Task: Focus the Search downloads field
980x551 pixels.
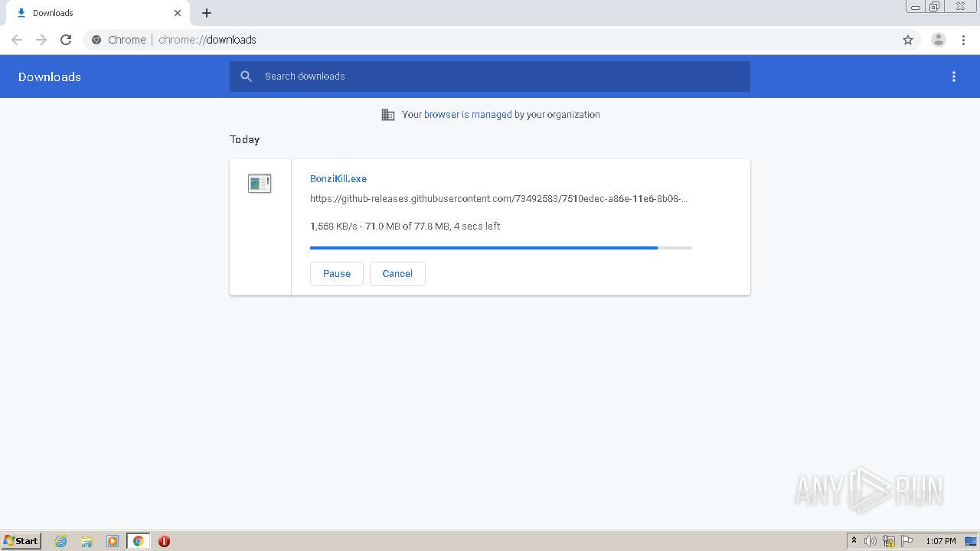Action: (490, 77)
